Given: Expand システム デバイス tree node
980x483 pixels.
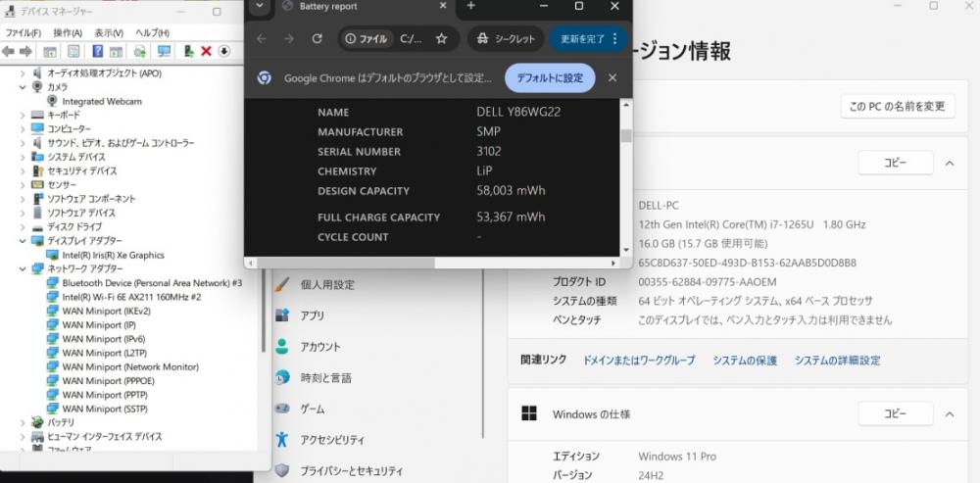Looking at the screenshot, I should tap(23, 157).
